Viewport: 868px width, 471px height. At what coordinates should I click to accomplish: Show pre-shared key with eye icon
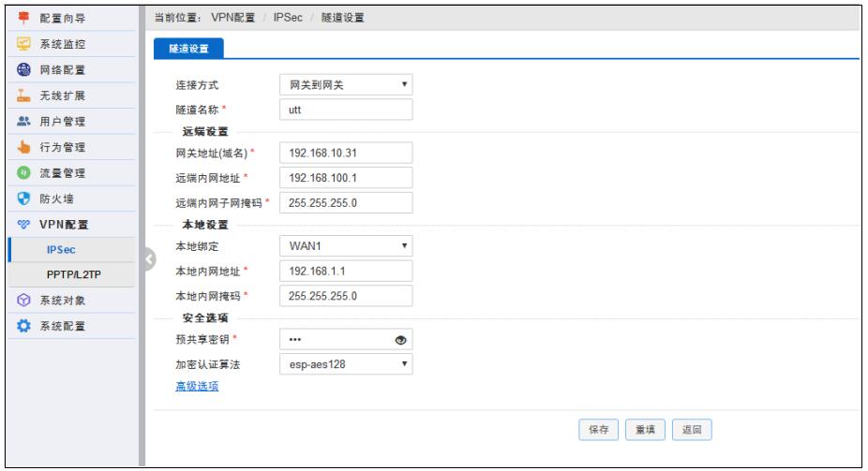401,340
